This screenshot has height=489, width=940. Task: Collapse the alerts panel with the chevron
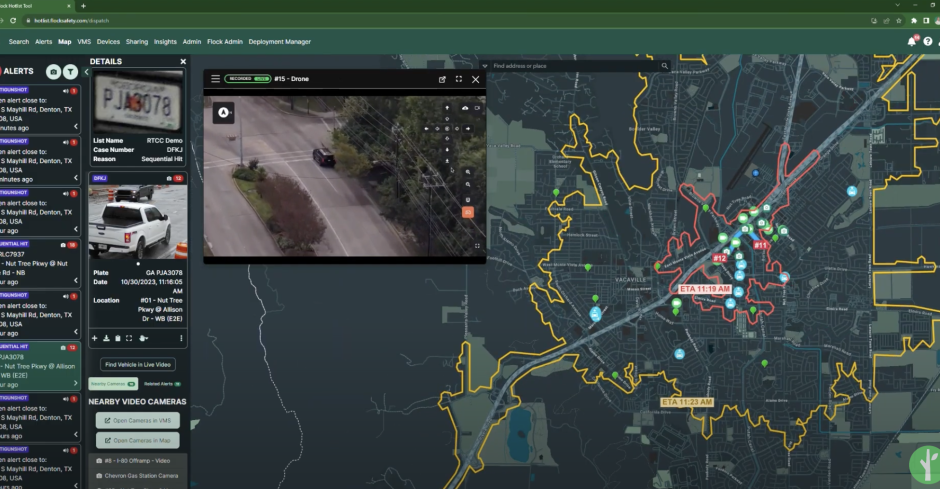click(x=86, y=72)
